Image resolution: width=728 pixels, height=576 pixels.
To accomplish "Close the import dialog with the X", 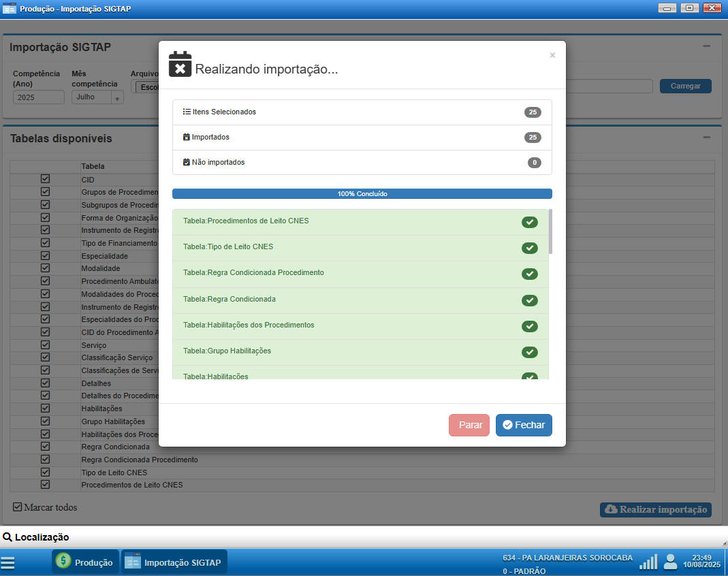I will 552,55.
